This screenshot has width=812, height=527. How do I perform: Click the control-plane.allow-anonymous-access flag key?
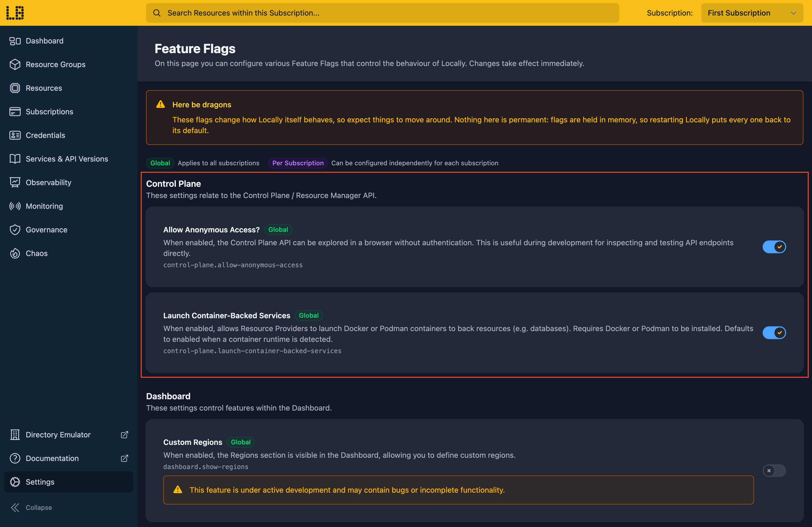coord(233,265)
